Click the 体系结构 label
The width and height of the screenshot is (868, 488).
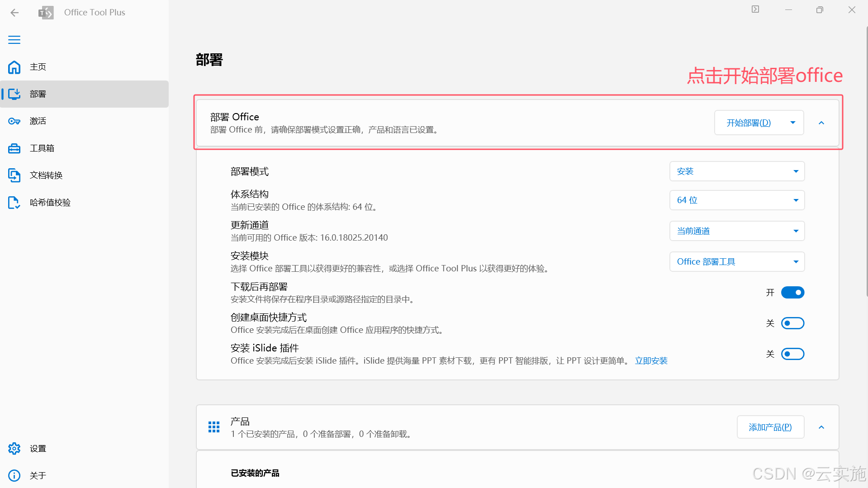point(250,194)
